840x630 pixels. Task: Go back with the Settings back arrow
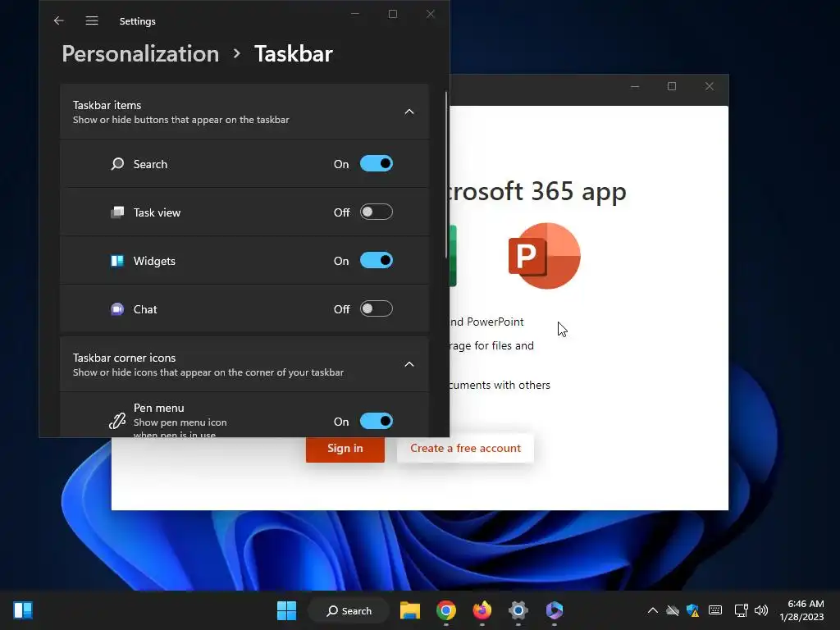(59, 21)
